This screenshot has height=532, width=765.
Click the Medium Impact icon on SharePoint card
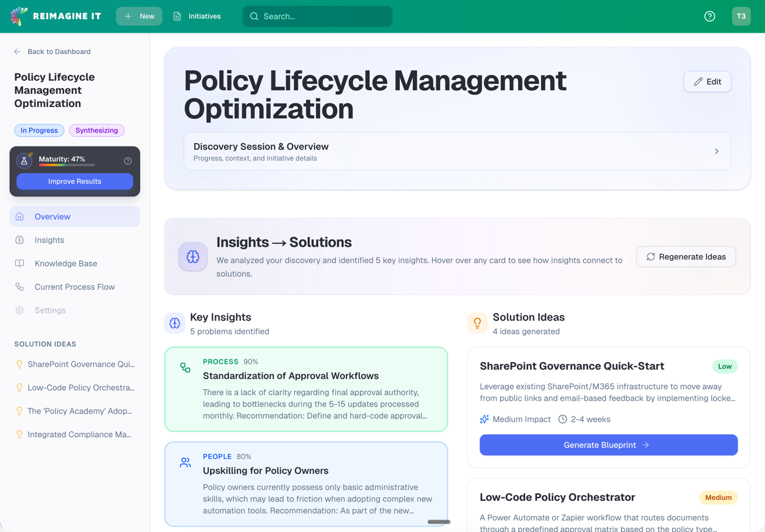point(485,419)
